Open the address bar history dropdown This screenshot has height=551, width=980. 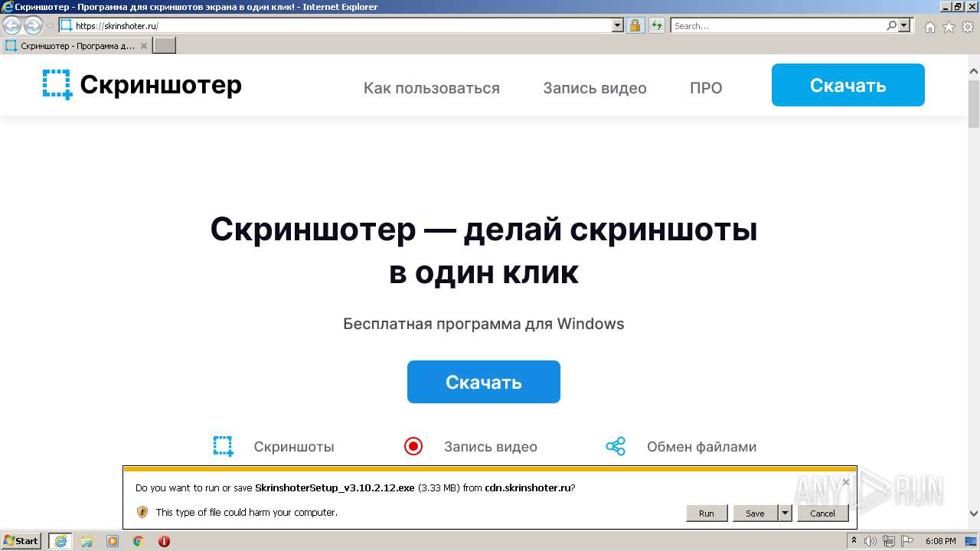(618, 25)
